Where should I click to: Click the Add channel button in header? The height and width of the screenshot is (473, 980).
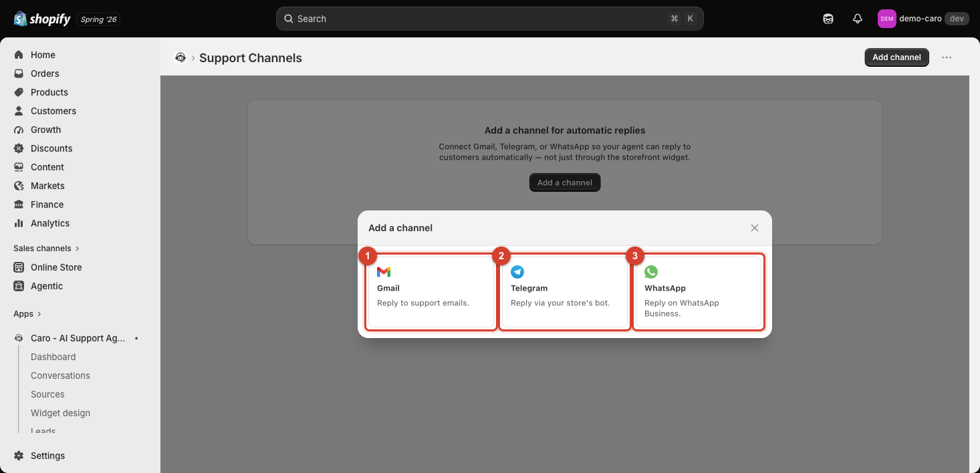coord(896,57)
